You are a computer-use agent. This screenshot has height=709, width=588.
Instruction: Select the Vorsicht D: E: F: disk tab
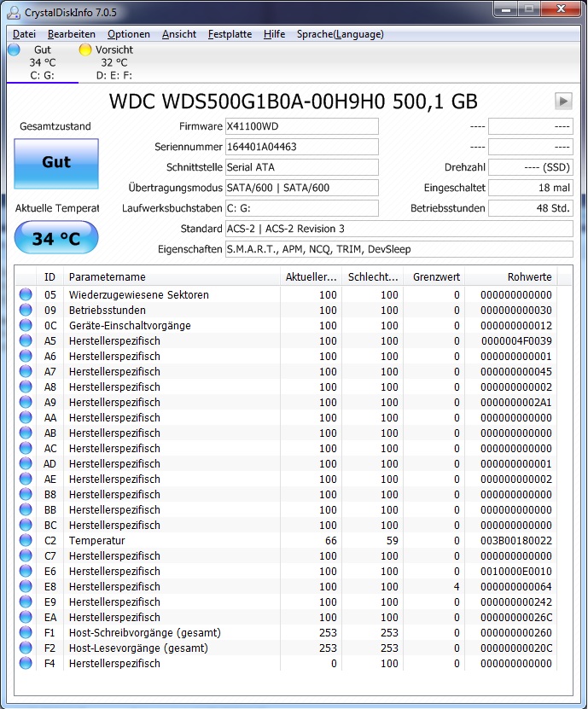tap(114, 62)
